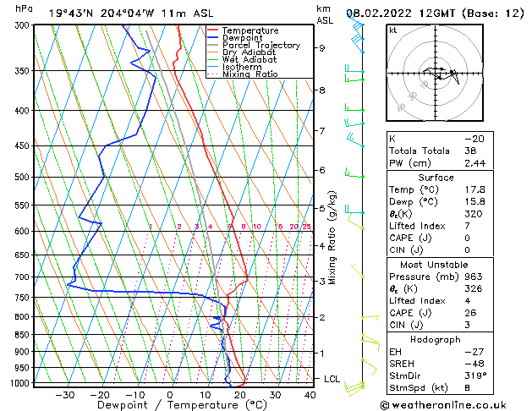Click the '9' km altitude label

321,48
